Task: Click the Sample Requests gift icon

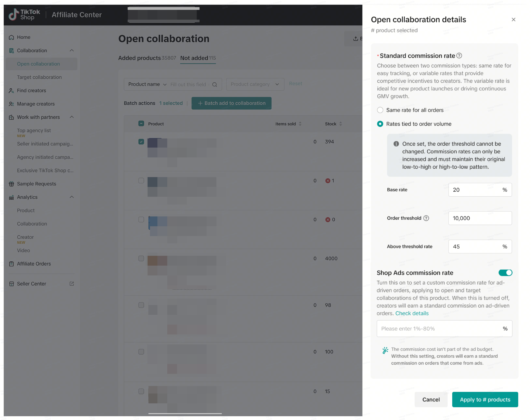Action: tap(11, 184)
